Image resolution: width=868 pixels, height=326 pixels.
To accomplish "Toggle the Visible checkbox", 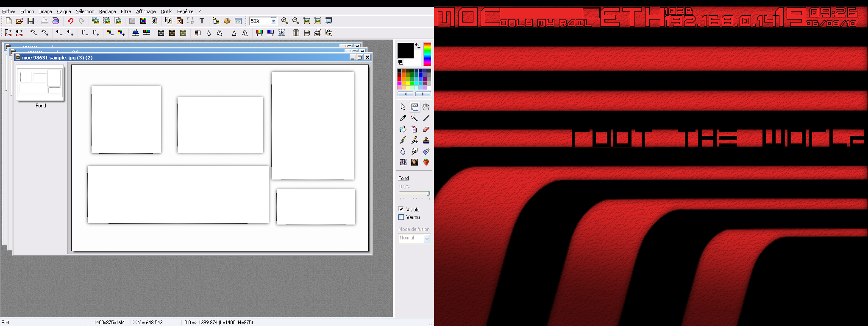I will click(401, 209).
